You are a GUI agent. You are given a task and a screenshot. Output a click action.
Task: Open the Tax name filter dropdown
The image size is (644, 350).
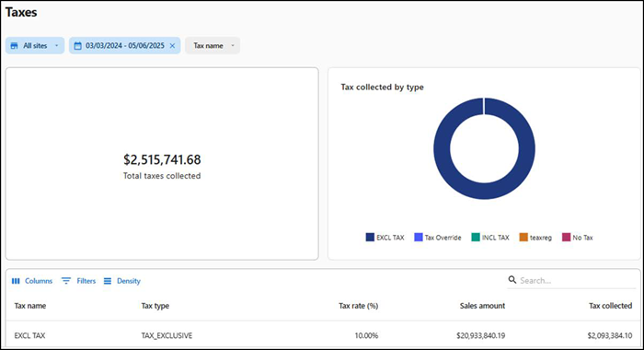(x=213, y=46)
